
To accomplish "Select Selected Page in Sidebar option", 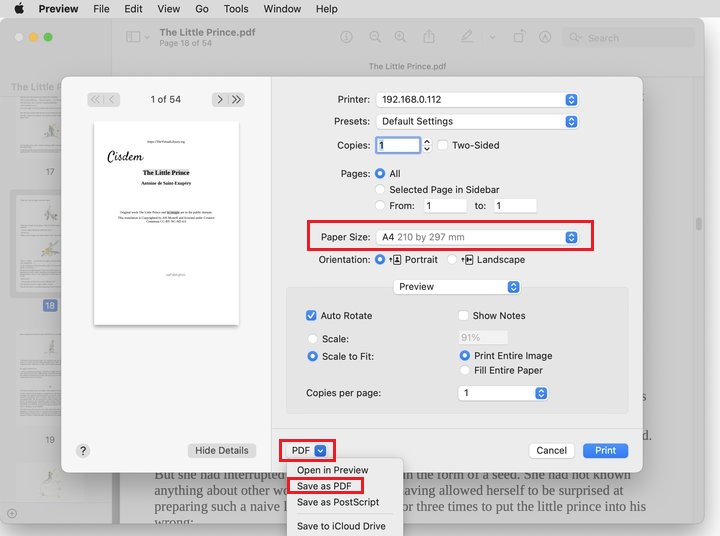I will click(x=380, y=190).
